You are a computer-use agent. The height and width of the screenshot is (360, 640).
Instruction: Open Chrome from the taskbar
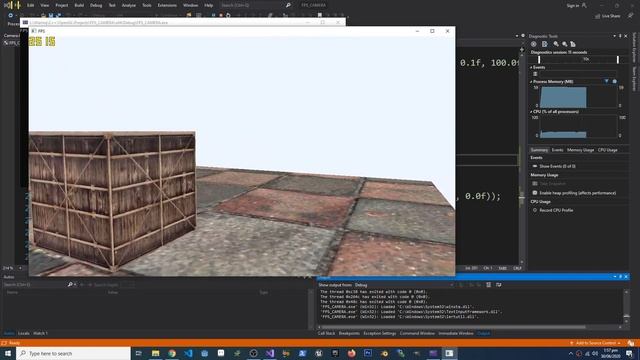pos(172,353)
